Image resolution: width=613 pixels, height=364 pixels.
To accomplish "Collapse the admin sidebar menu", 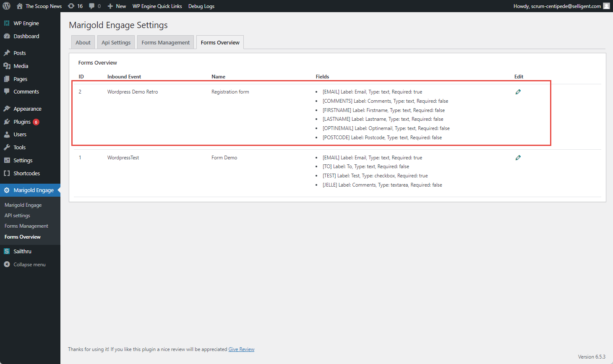I will pyautogui.click(x=29, y=265).
